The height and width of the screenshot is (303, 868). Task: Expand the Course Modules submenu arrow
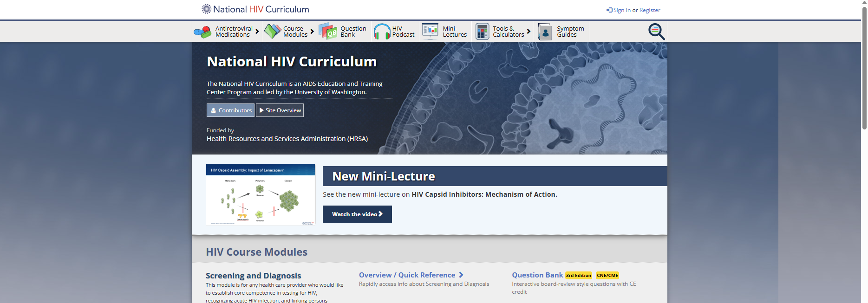coord(312,32)
